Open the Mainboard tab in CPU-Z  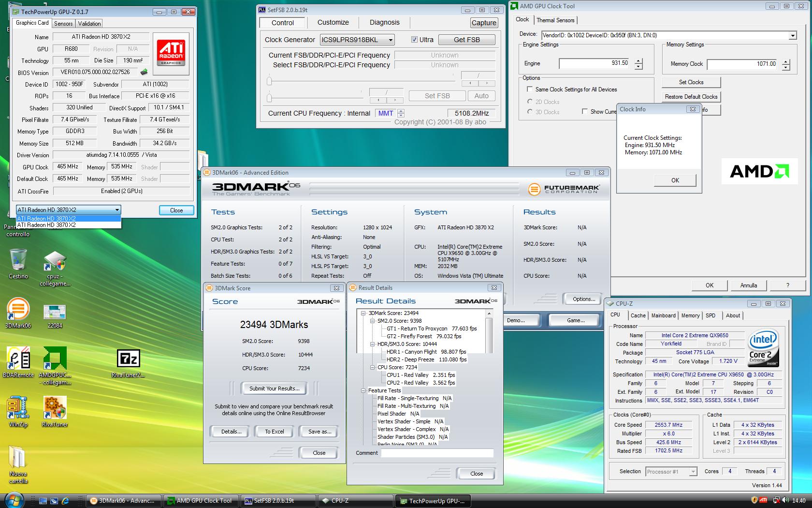663,315
